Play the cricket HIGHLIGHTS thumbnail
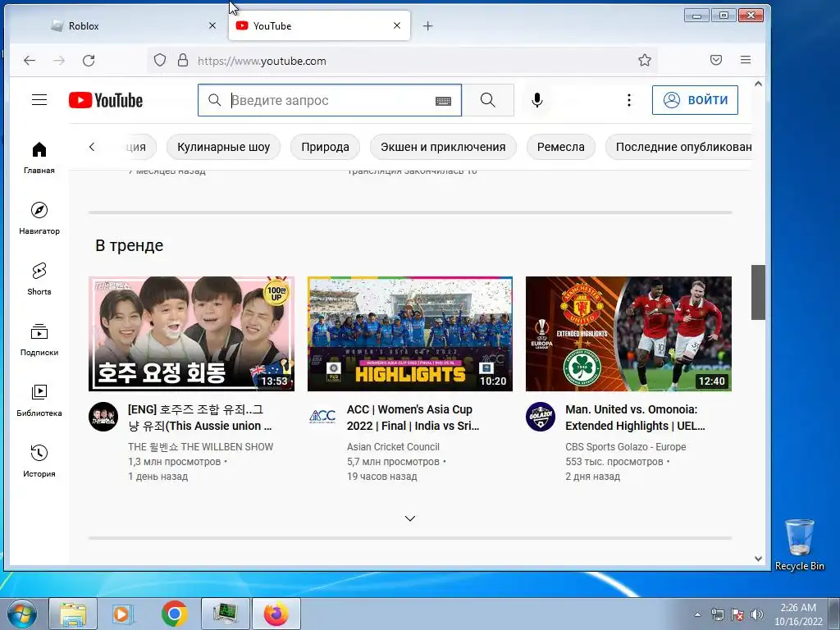840x630 pixels. click(410, 334)
